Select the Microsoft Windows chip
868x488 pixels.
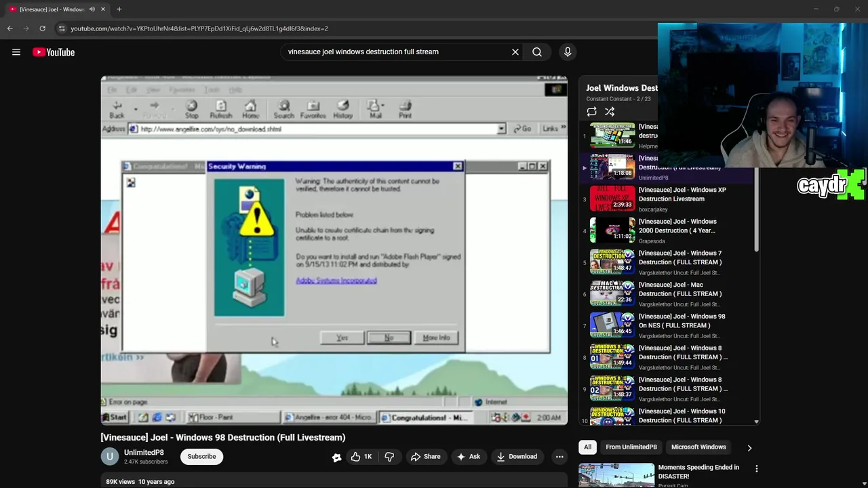tap(698, 447)
